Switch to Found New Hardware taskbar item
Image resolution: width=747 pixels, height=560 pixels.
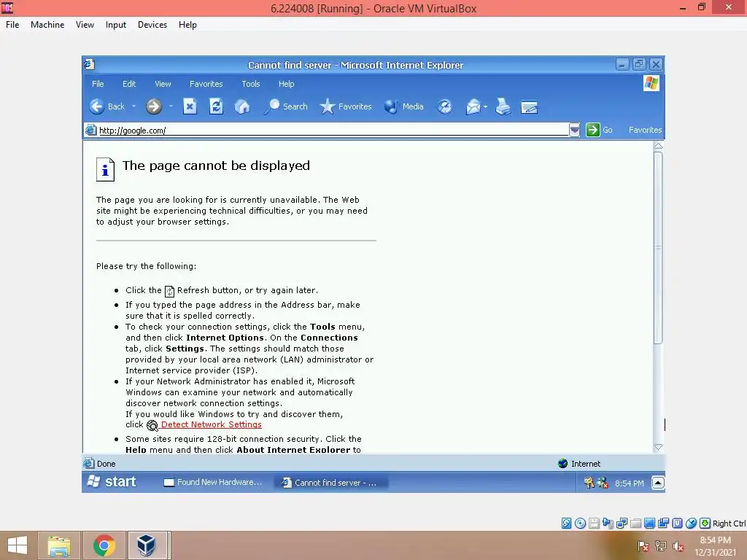coord(212,483)
